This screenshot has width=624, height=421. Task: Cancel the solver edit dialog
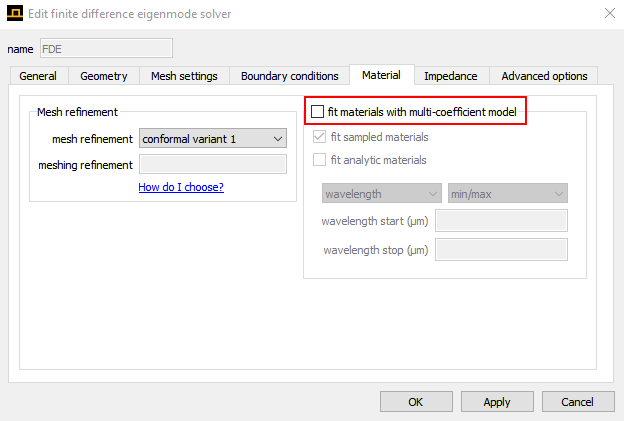pos(577,402)
